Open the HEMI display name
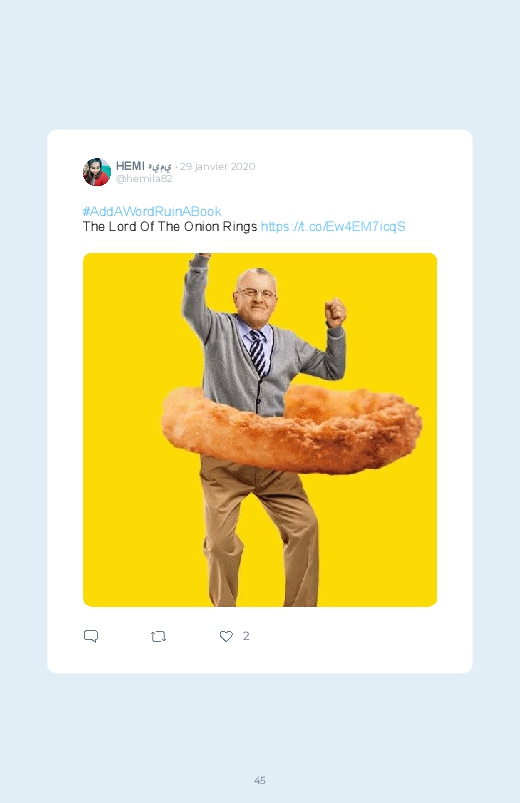Image resolution: width=520 pixels, height=803 pixels. 130,166
